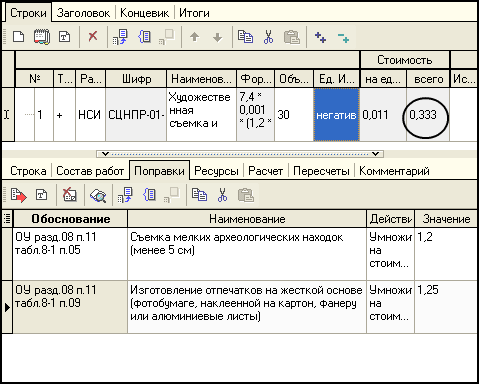Select correction Съемка мелких археологических находок

click(x=247, y=254)
